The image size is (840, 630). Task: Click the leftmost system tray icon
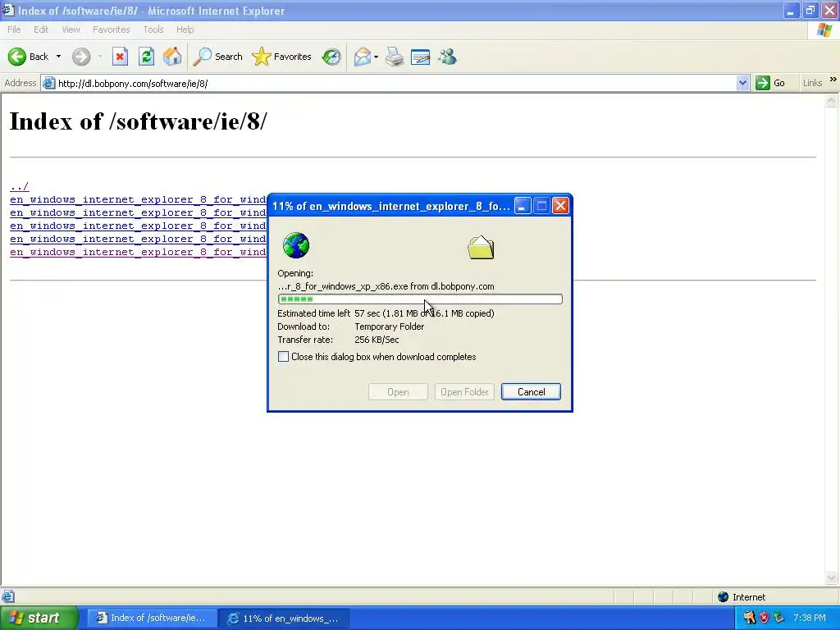click(x=749, y=618)
